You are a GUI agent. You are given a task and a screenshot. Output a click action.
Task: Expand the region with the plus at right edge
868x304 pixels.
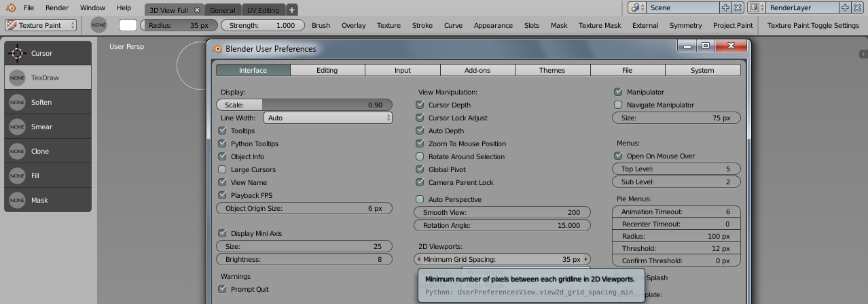tap(863, 54)
